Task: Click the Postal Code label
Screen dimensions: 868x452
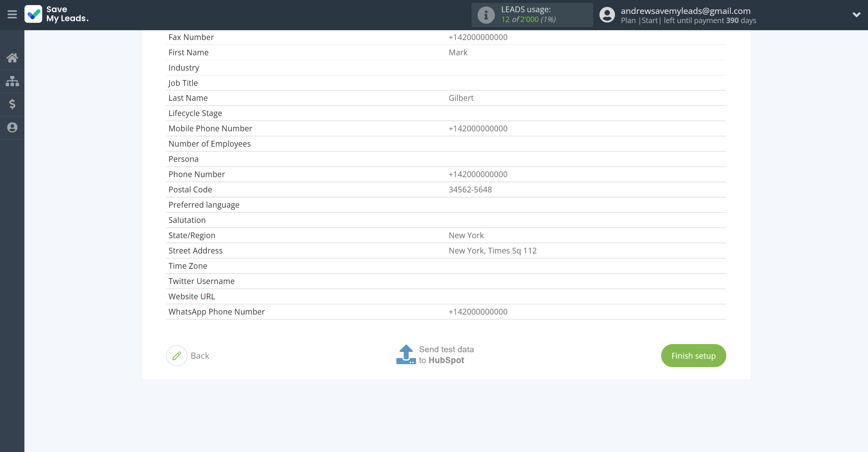Action: coord(190,189)
